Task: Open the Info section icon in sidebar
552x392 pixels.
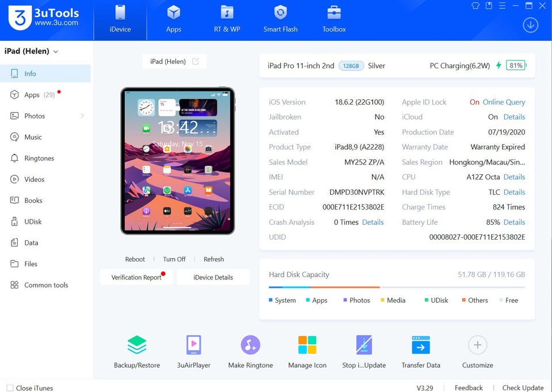Action: click(x=14, y=74)
